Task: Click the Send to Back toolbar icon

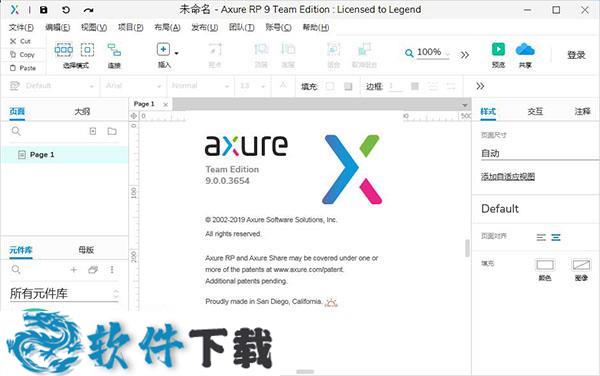Action: tap(288, 49)
